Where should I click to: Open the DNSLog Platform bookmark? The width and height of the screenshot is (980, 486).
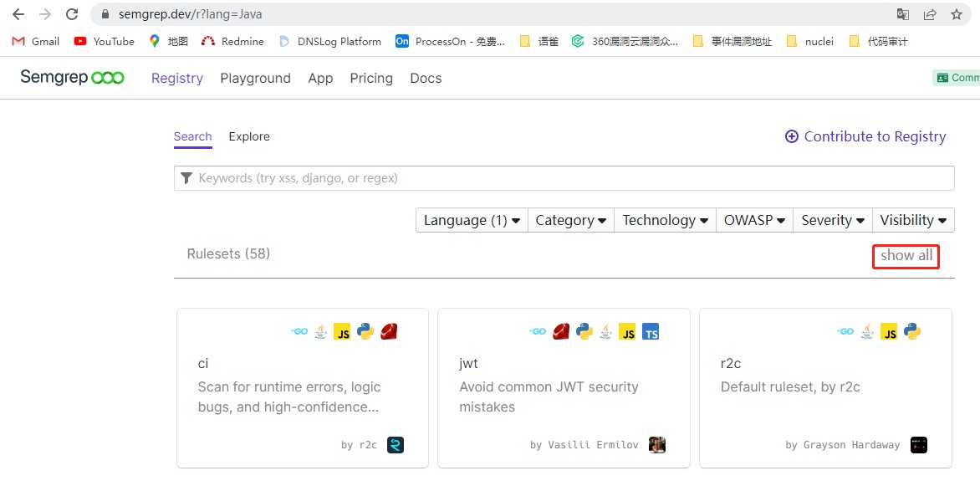330,41
